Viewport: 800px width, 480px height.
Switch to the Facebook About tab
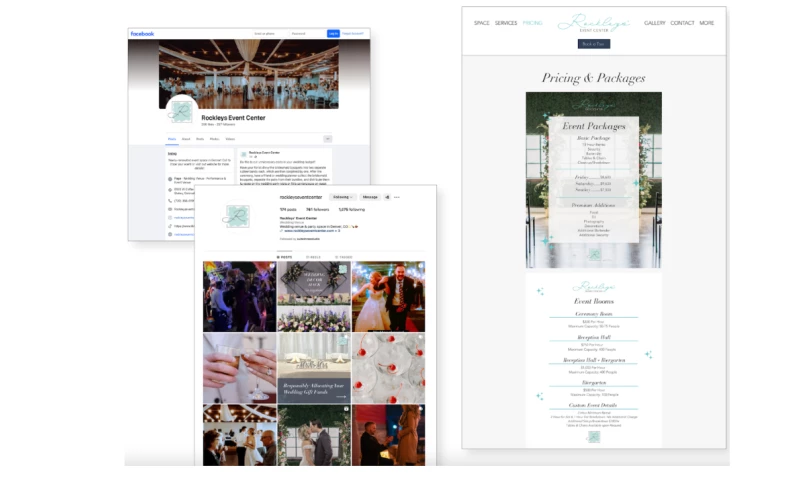[186, 139]
